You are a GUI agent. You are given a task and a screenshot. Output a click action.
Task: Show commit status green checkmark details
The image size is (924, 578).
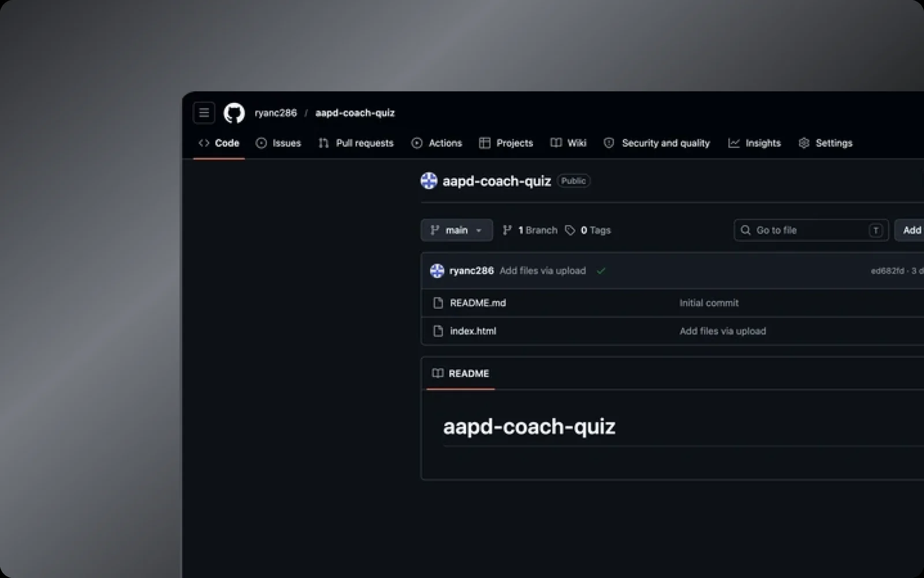tap(601, 271)
